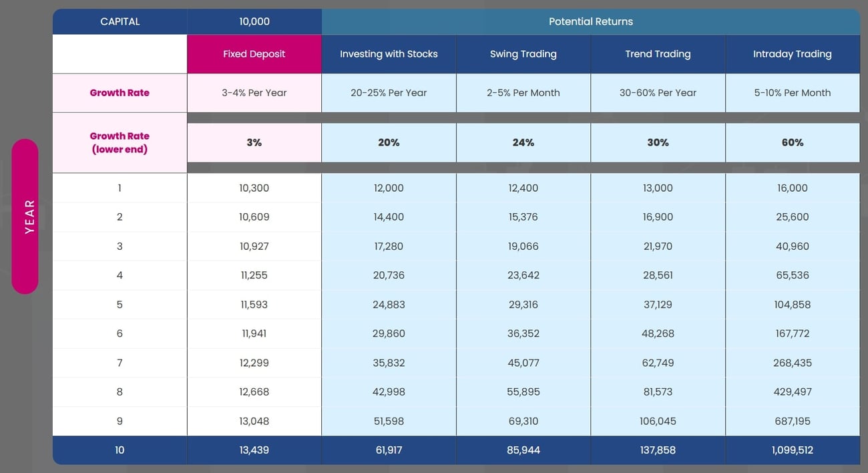The image size is (868, 473).
Task: Select the 60% lower-end rate cell
Action: pyautogui.click(x=792, y=142)
